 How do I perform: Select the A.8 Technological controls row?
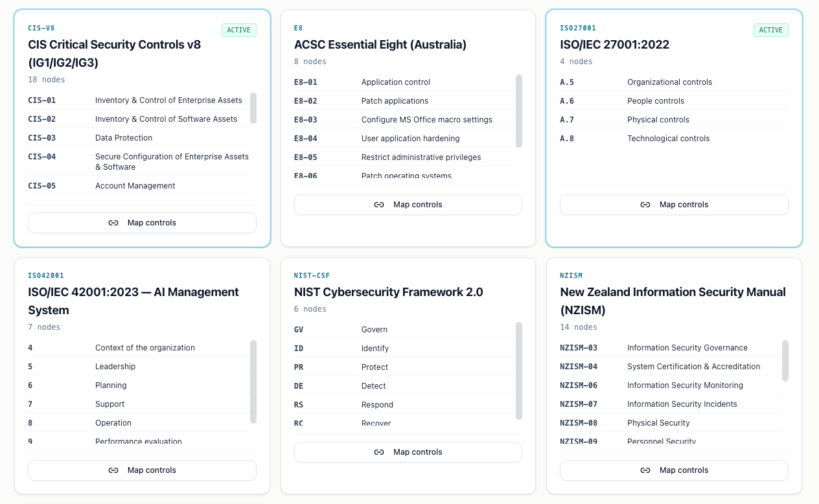[x=674, y=139]
